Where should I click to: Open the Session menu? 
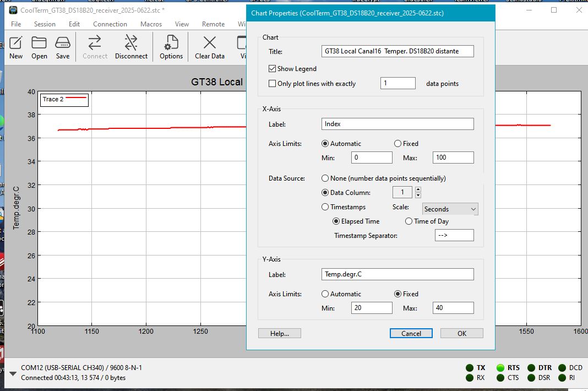[x=45, y=24]
